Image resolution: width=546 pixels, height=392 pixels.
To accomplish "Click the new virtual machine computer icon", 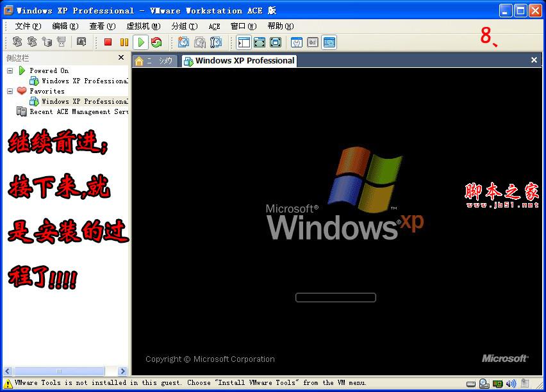I will pyautogui.click(x=47, y=42).
